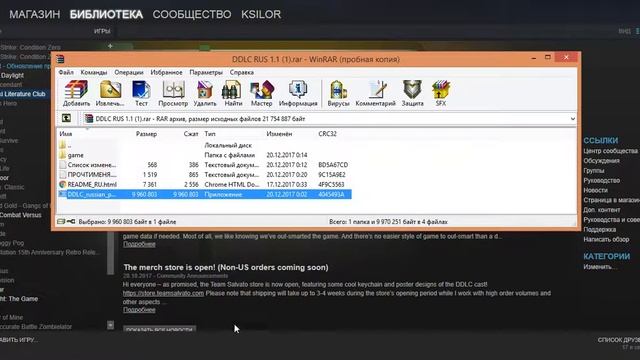The image size is (640, 360).
Task: Sort by the Размер column header
Action: pos(146,134)
